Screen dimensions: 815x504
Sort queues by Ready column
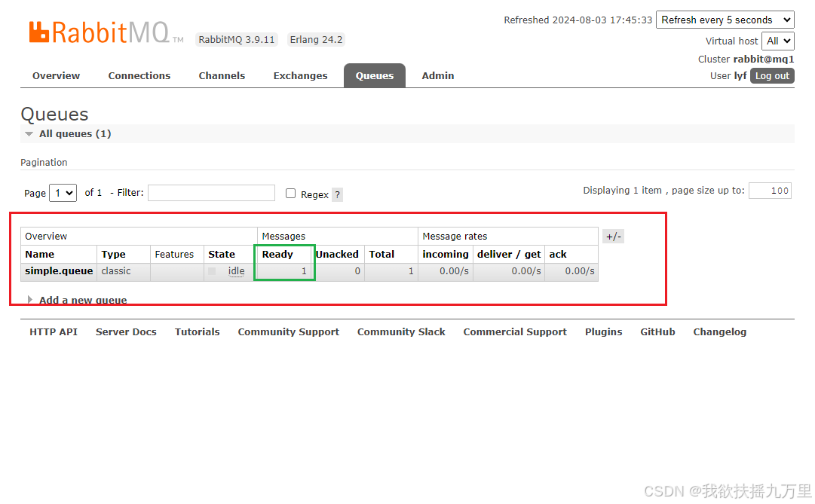pos(277,254)
